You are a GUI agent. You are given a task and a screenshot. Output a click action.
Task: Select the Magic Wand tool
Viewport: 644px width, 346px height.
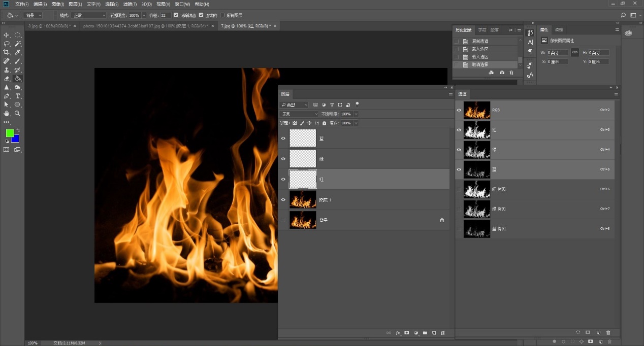coord(18,44)
